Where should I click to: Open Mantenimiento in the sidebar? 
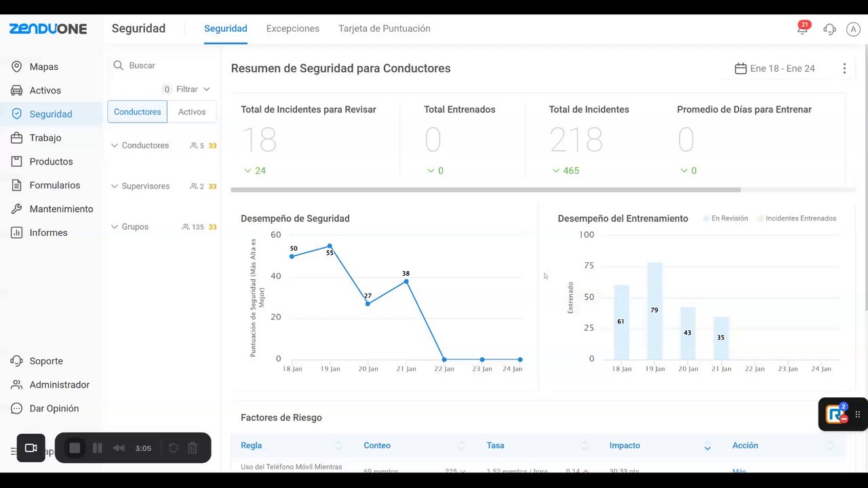(61, 209)
